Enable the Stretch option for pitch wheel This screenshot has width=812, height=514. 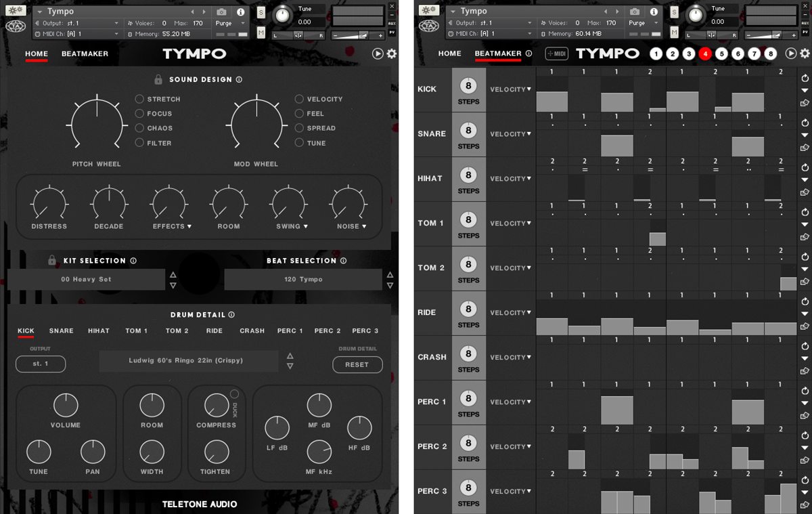tap(139, 99)
